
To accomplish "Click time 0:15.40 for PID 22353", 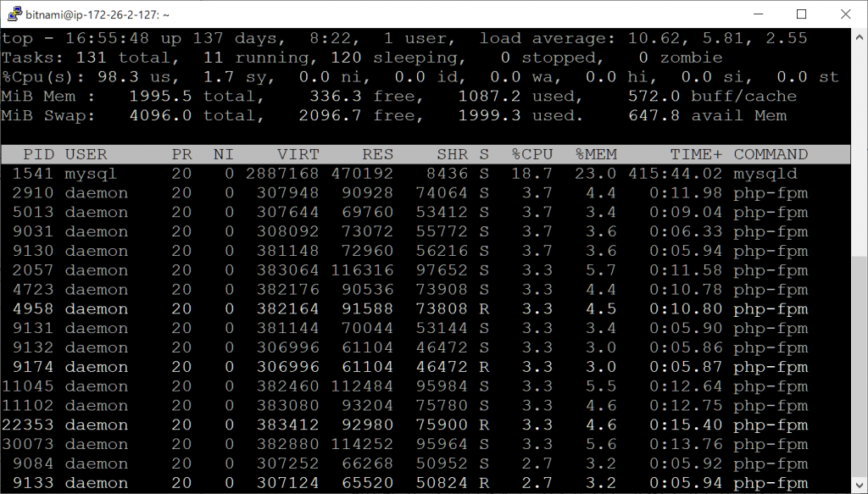I will pyautogui.click(x=686, y=425).
